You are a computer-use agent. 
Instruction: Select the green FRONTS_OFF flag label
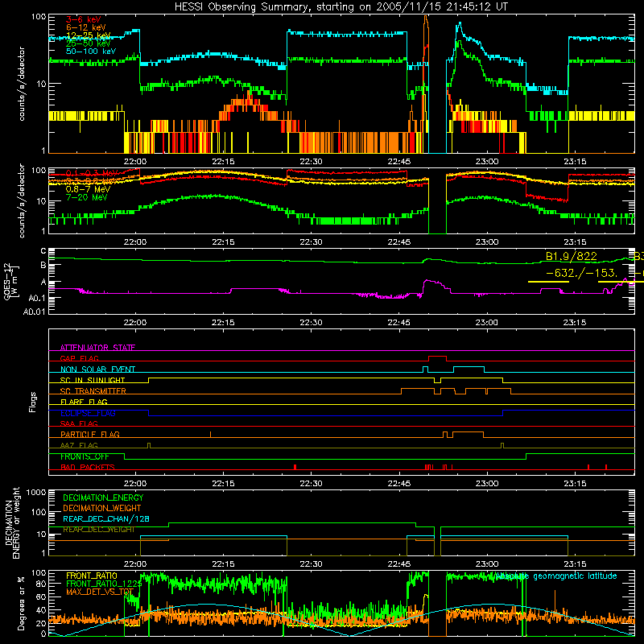(85, 456)
